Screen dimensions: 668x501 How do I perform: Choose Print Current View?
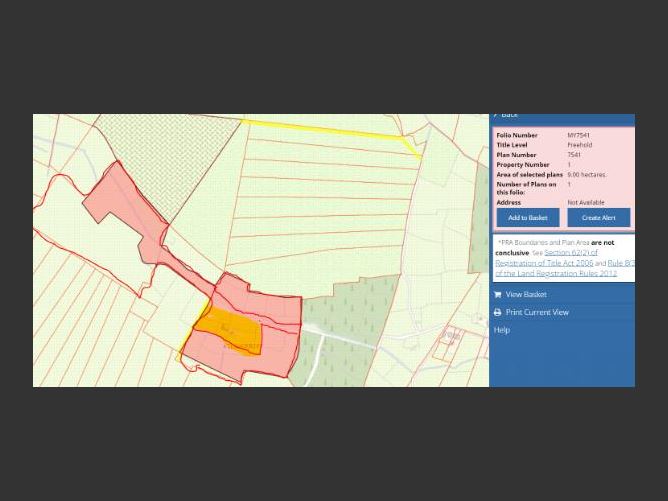537,312
